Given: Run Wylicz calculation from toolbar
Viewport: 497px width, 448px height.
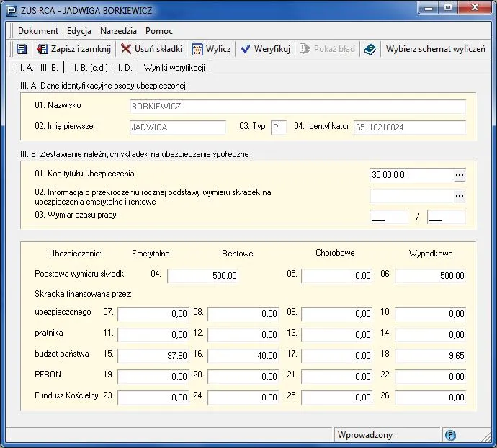Looking at the screenshot, I should coord(210,49).
